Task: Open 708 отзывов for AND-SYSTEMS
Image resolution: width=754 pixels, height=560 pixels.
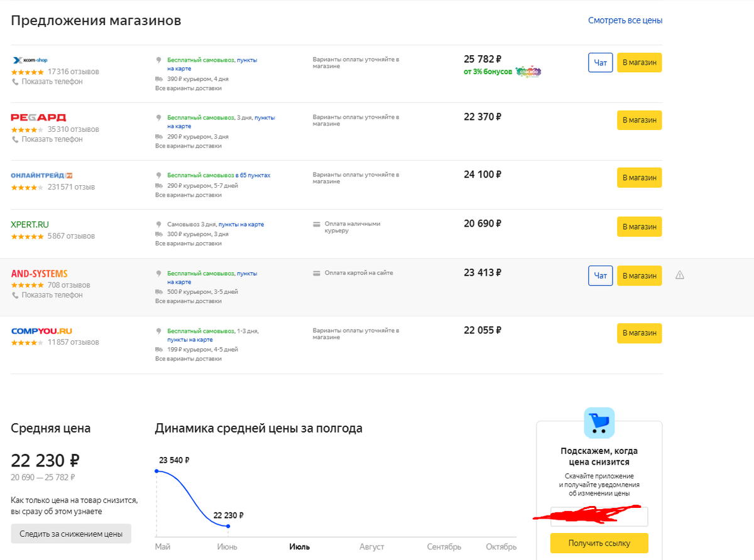Action: click(x=69, y=286)
